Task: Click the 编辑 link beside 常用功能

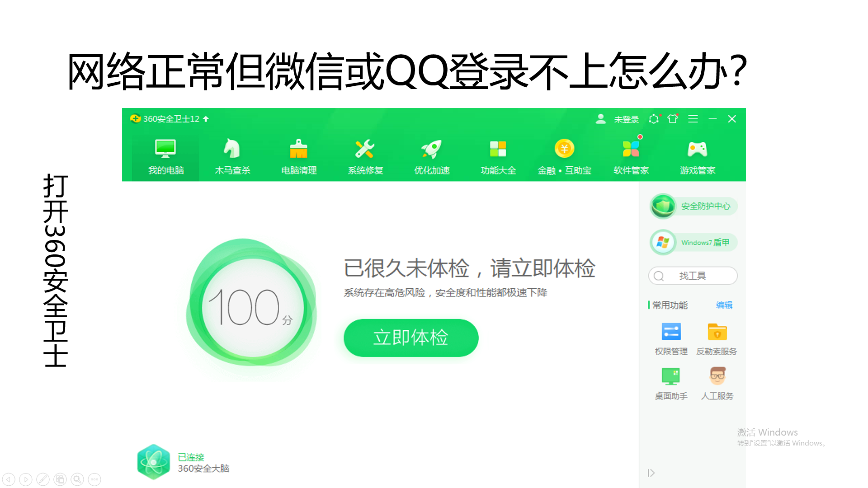Action: pyautogui.click(x=724, y=305)
